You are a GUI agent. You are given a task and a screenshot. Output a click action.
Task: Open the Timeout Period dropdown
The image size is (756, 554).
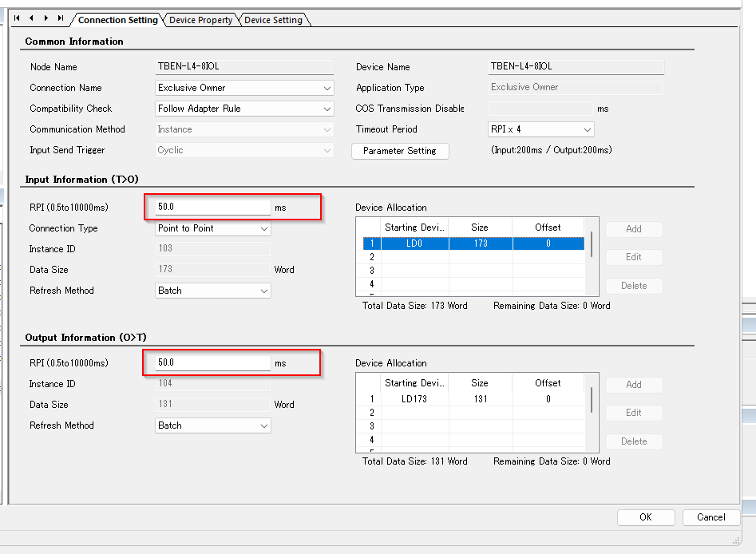click(x=541, y=129)
